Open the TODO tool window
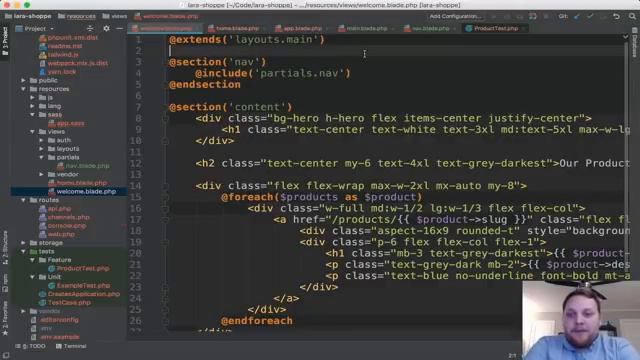The image size is (640, 360). coord(31,346)
